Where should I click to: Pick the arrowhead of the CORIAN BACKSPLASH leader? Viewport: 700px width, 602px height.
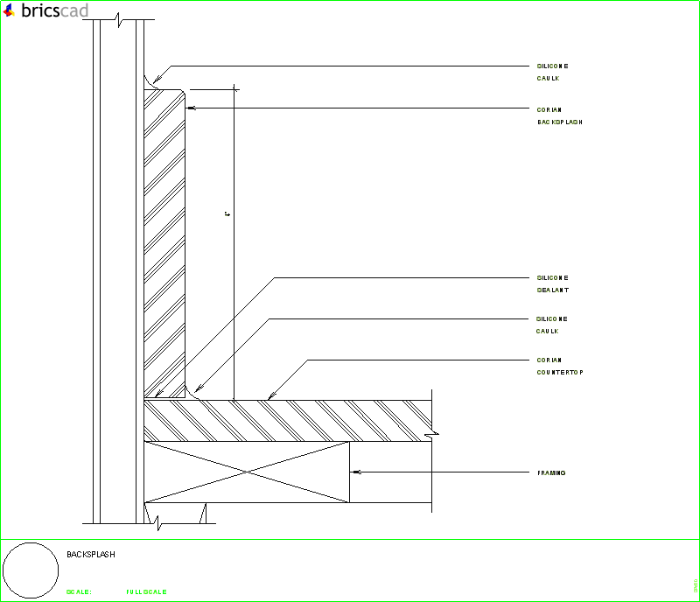(190, 108)
